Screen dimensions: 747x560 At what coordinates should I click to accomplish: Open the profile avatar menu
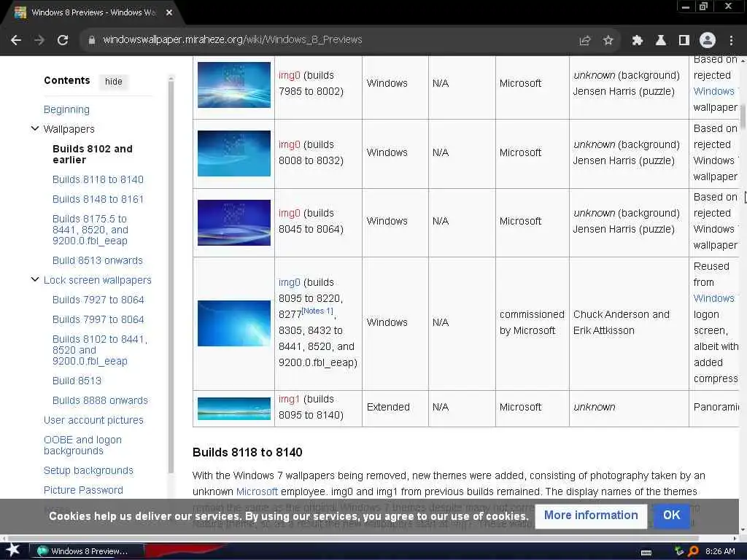coord(708,41)
